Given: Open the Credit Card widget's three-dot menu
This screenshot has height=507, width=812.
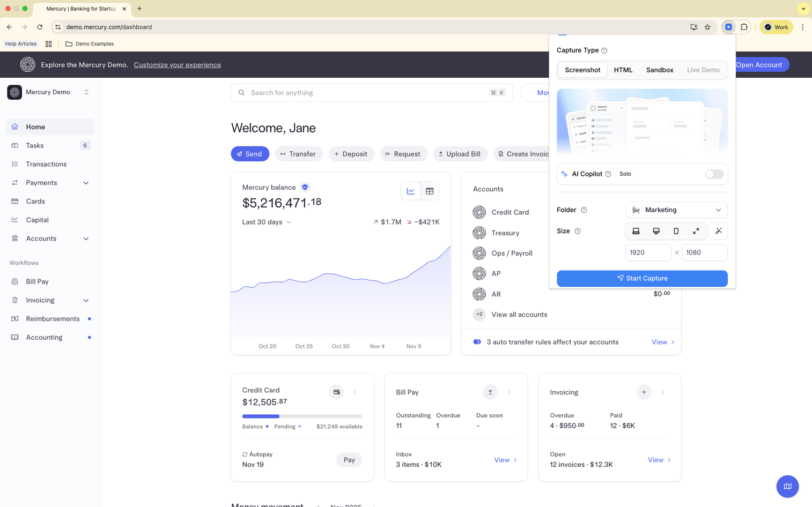Looking at the screenshot, I should tap(355, 392).
